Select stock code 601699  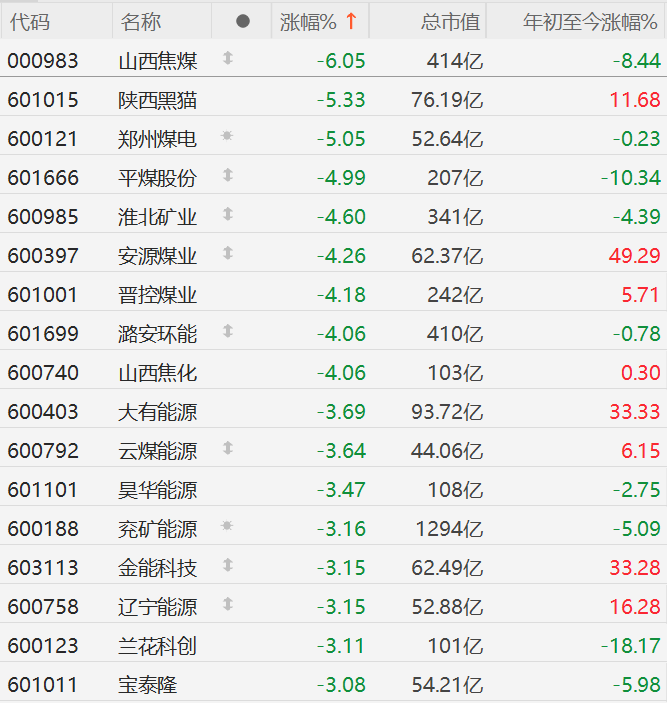click(x=43, y=334)
